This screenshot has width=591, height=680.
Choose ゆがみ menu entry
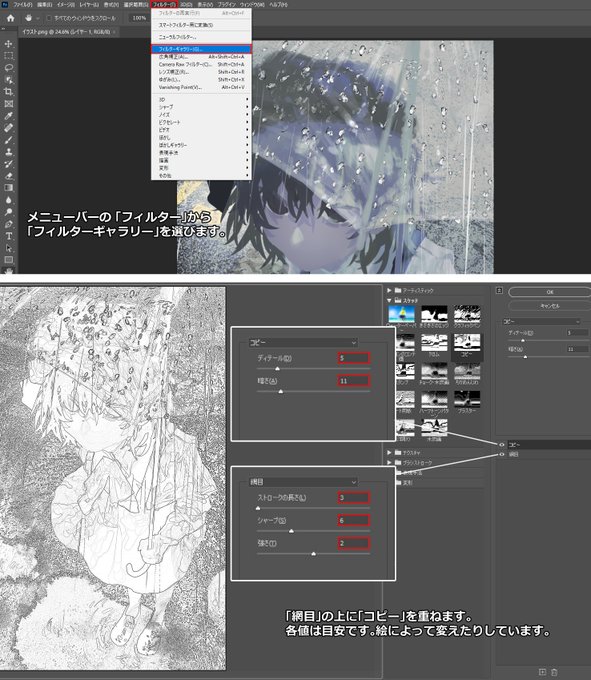(201, 80)
